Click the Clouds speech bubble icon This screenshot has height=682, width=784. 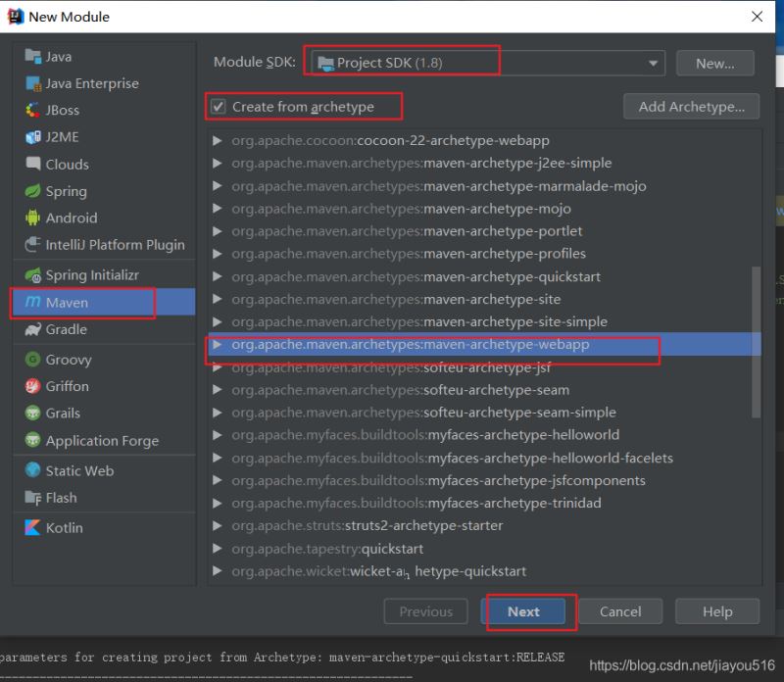point(33,164)
